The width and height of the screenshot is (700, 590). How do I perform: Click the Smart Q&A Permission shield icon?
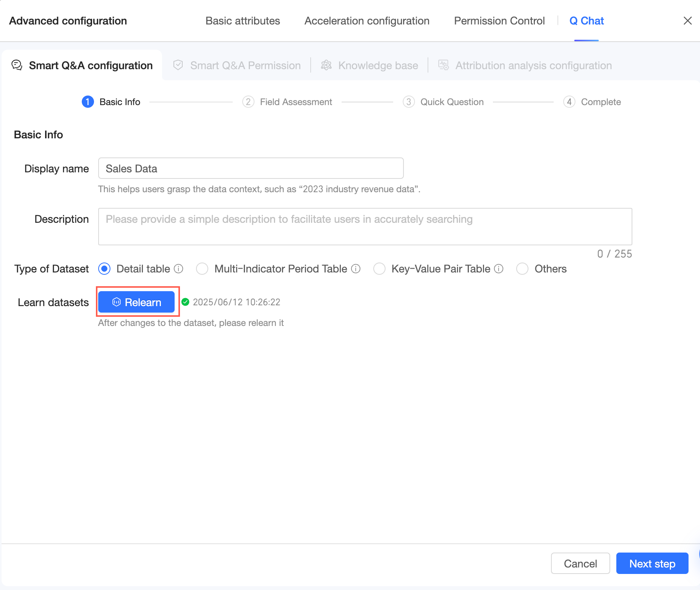(178, 65)
